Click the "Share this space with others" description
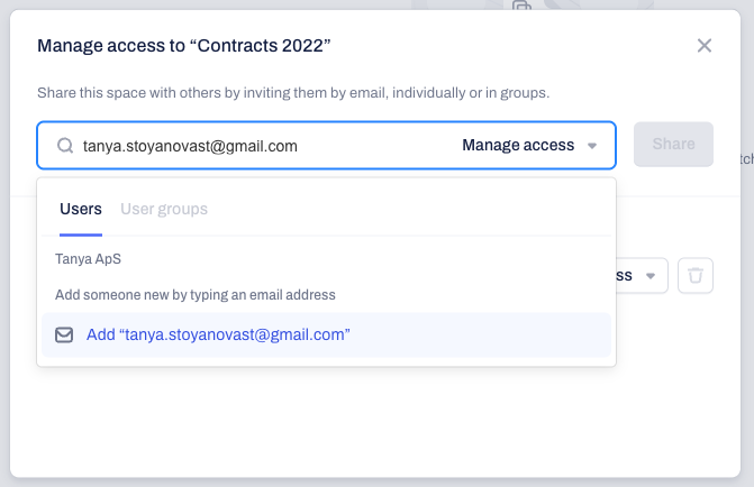This screenshot has height=487, width=754. click(293, 93)
